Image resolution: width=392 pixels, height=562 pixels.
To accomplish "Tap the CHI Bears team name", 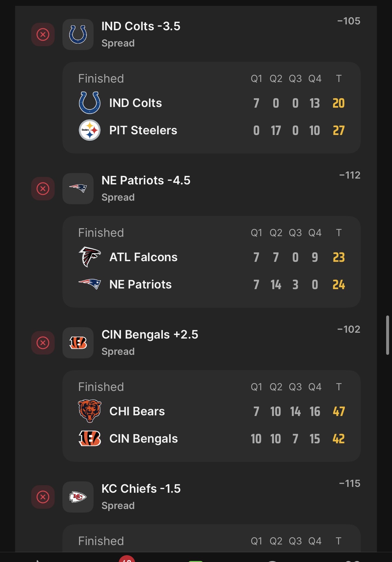I will coord(137,411).
